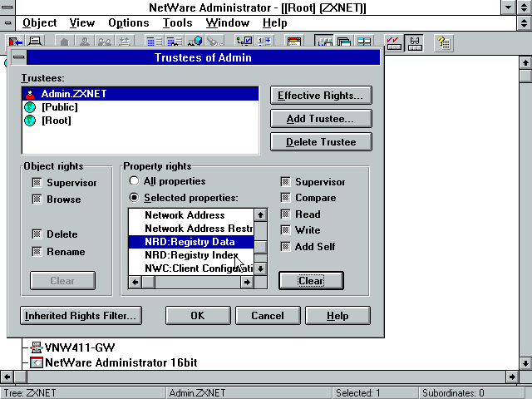The height and width of the screenshot is (399, 532).
Task: Open the Options menu
Action: click(129, 22)
